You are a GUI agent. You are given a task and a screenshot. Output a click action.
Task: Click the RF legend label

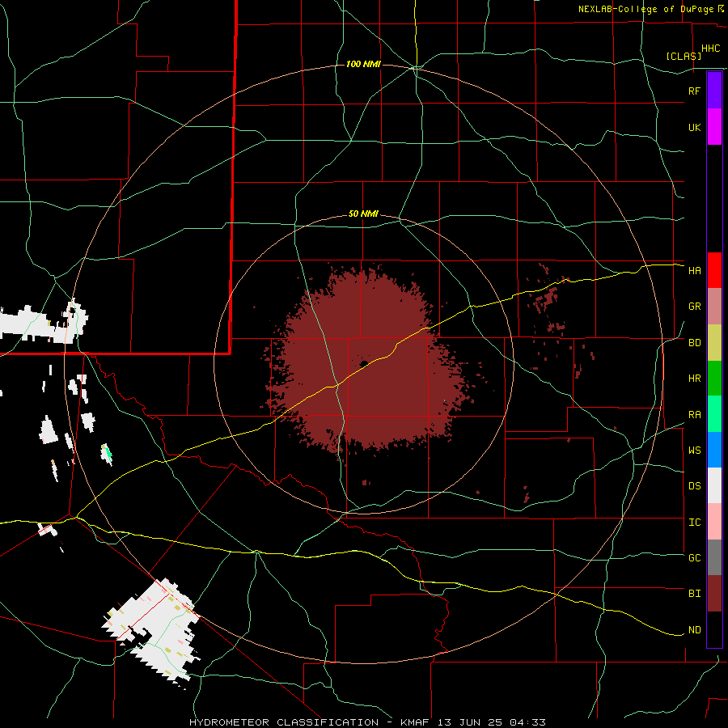click(694, 91)
